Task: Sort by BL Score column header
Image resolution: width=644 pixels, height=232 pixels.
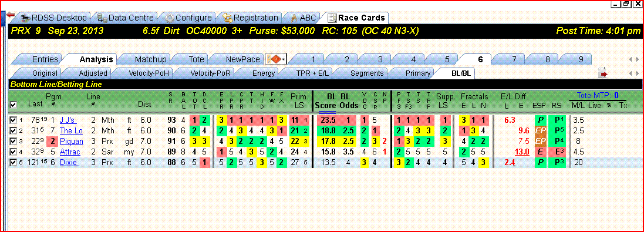Action: point(326,101)
